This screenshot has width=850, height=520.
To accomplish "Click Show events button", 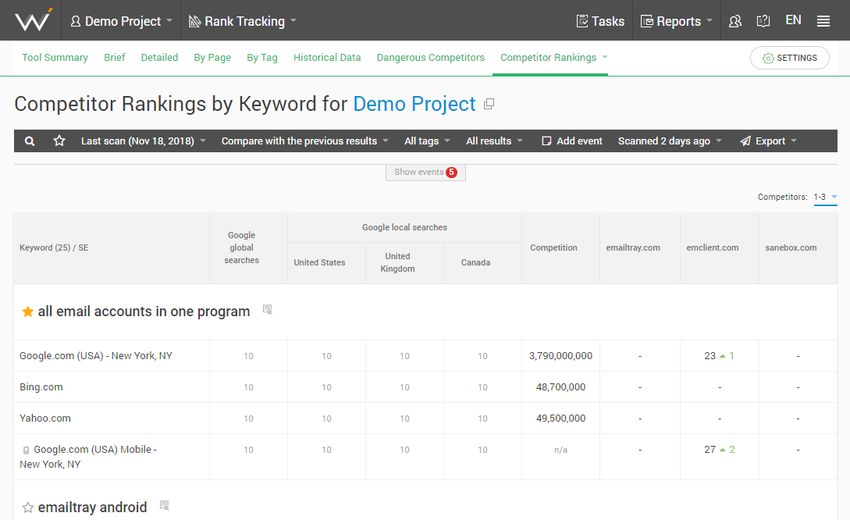I will [426, 172].
